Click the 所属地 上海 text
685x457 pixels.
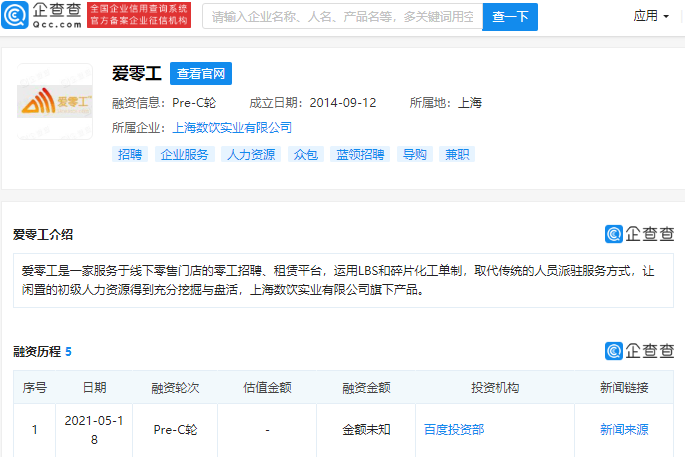click(446, 103)
